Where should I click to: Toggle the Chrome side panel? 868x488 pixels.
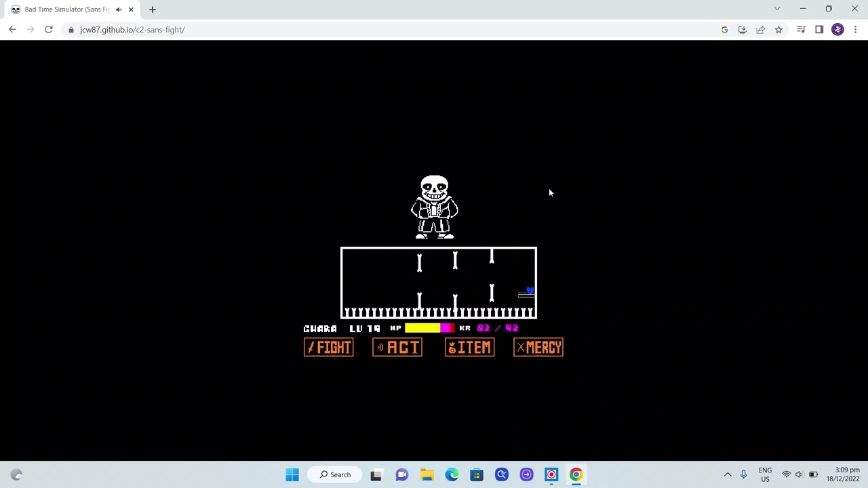819,30
